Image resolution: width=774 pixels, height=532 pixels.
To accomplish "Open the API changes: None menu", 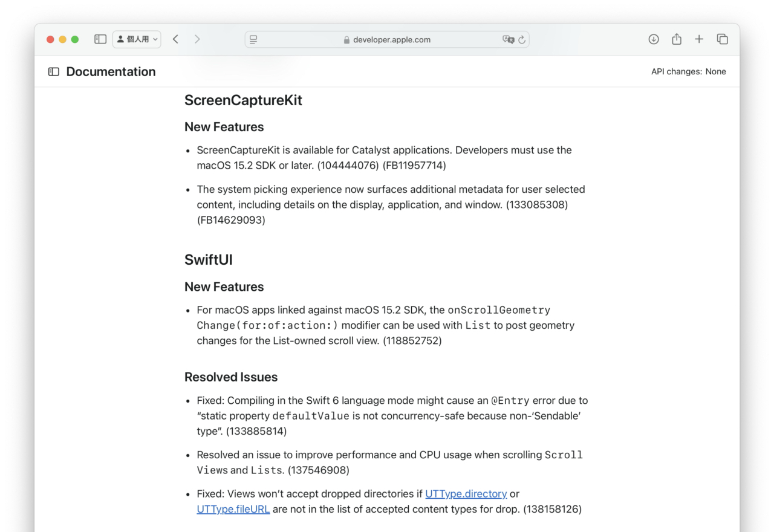I will coord(689,71).
